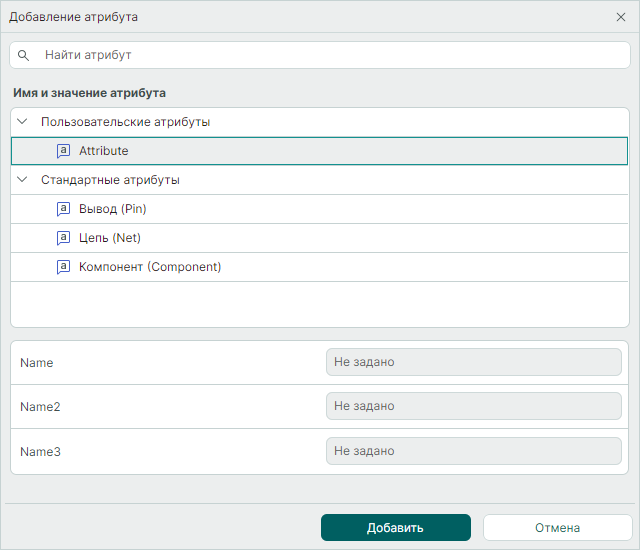The width and height of the screenshot is (640, 550).
Task: Focus the Найти атрибут search field
Action: point(330,55)
